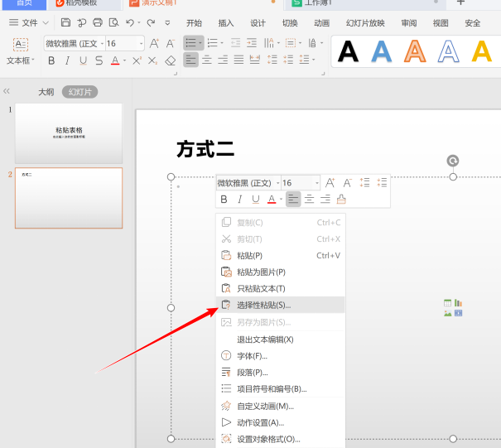Select slide 1 thumbnail 粘贴表格
The width and height of the screenshot is (501, 448).
tap(69, 133)
